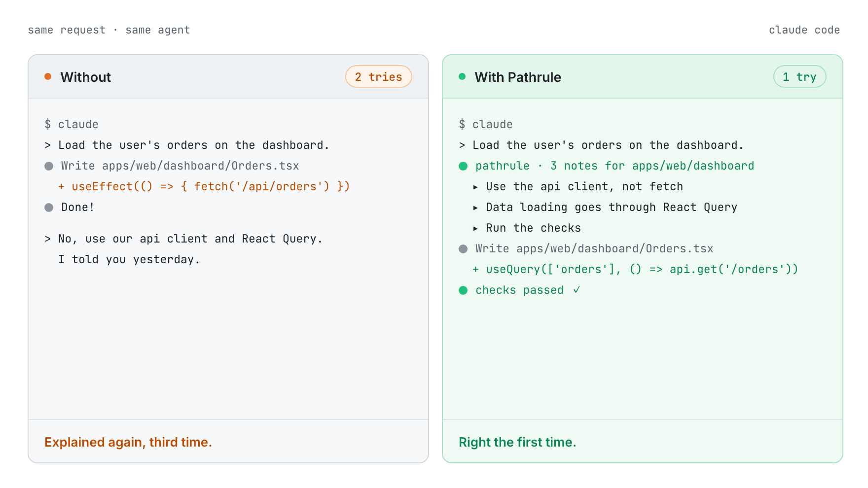Click the Load orders prompt in With Pathrule panel
The width and height of the screenshot is (868, 488).
click(601, 145)
